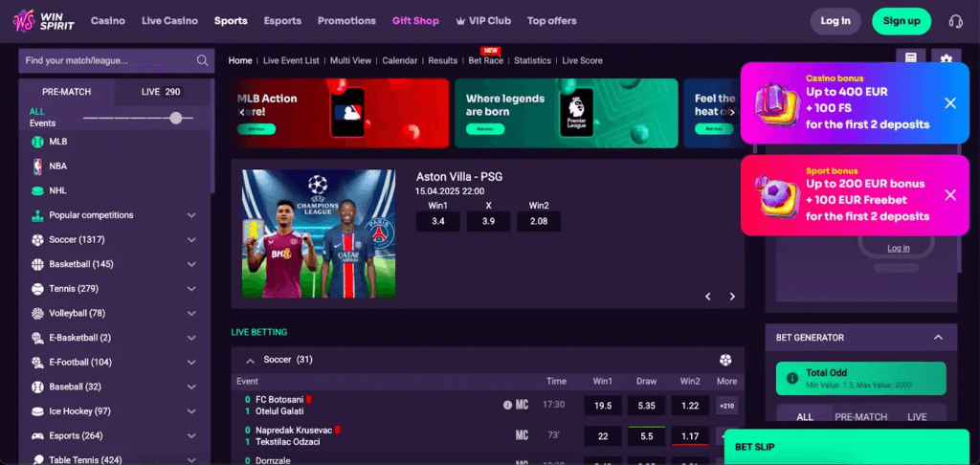Click the Sign up button
Screen dimensions: 980x465
point(902,21)
